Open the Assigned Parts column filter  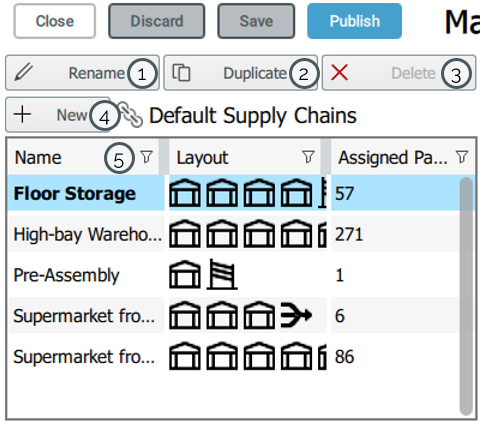click(x=462, y=157)
